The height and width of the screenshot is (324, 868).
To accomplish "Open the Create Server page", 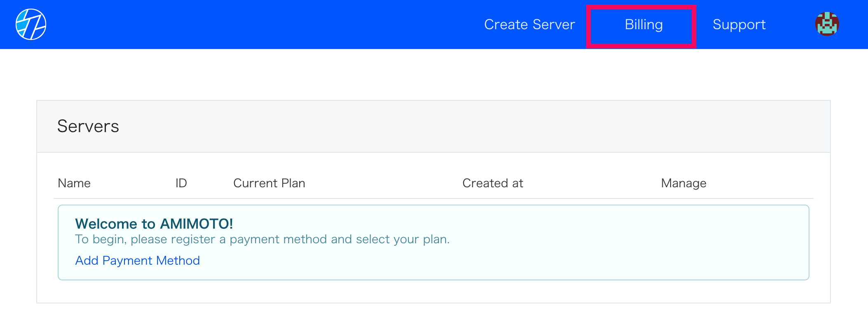I will (x=529, y=25).
